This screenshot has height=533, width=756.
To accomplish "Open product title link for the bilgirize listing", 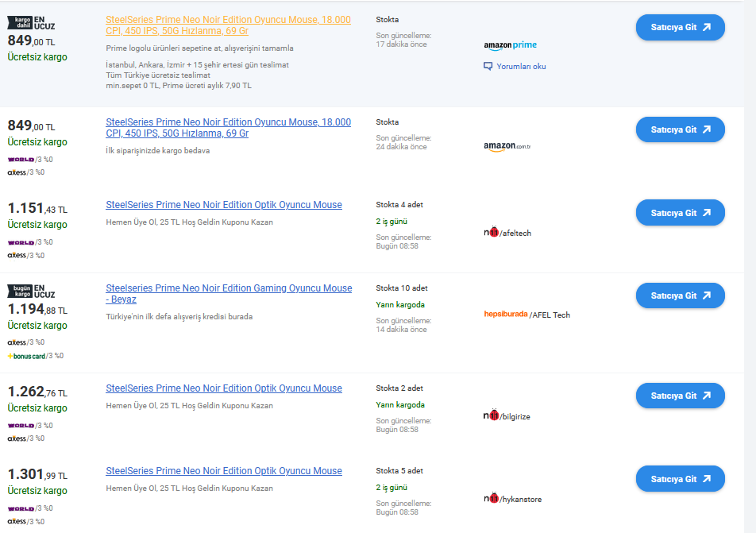I will coord(224,388).
